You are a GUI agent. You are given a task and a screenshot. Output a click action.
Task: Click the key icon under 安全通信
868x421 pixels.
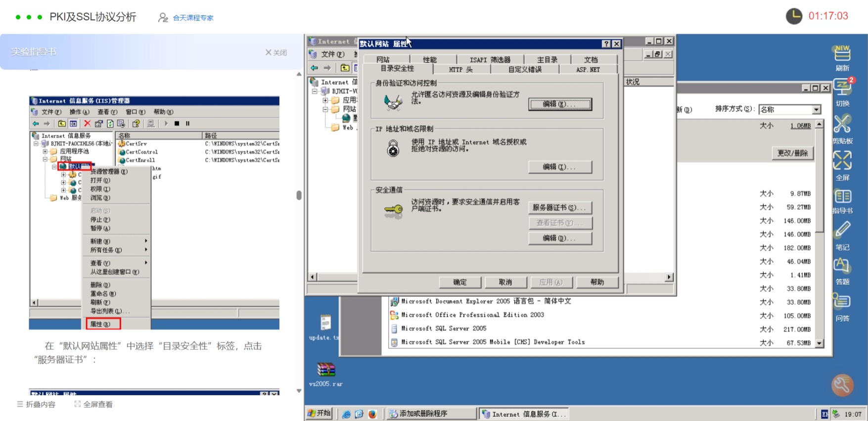tap(394, 211)
